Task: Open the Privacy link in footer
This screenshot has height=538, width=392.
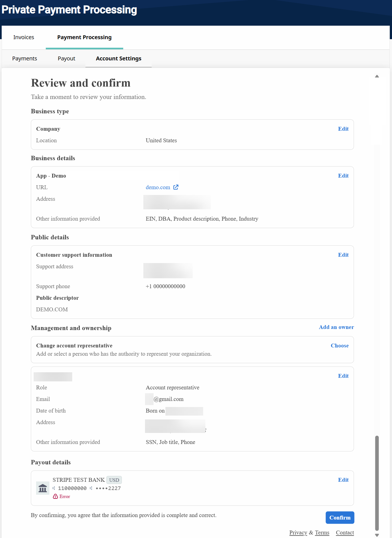Action: coord(298,532)
